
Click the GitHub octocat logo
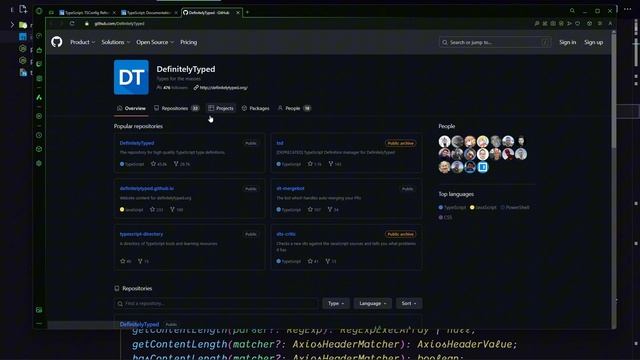[57, 42]
